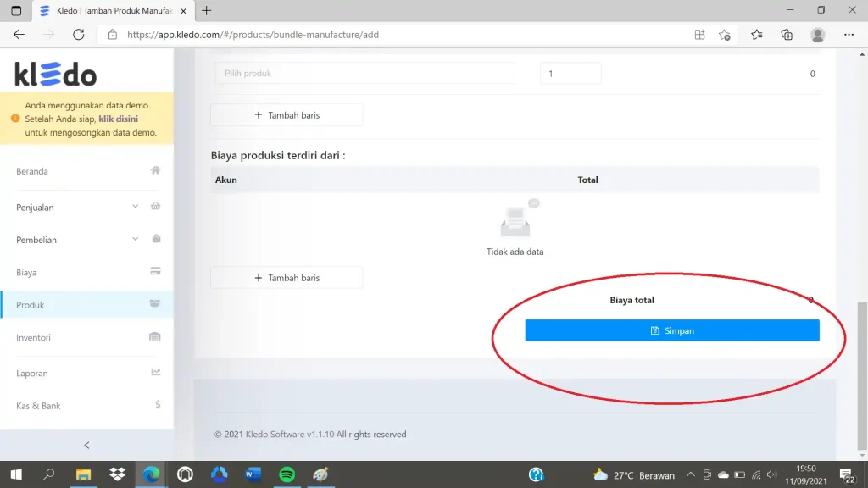
Task: Select the Produk menu item
Action: pyautogui.click(x=87, y=305)
